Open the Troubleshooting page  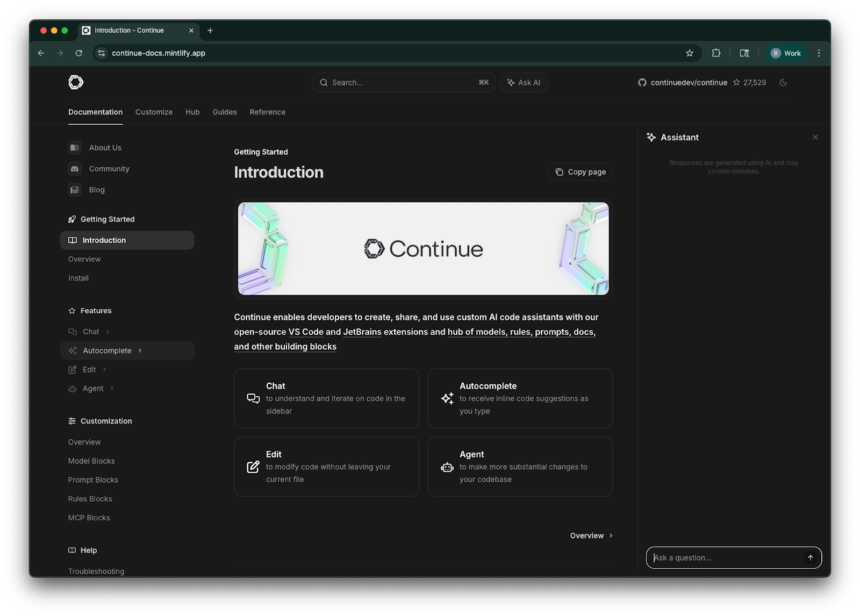click(96, 571)
